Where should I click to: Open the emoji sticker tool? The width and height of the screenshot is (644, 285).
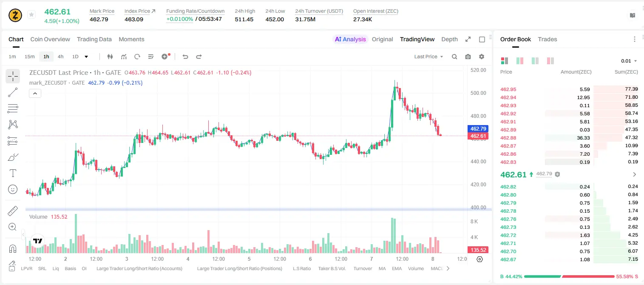(13, 189)
